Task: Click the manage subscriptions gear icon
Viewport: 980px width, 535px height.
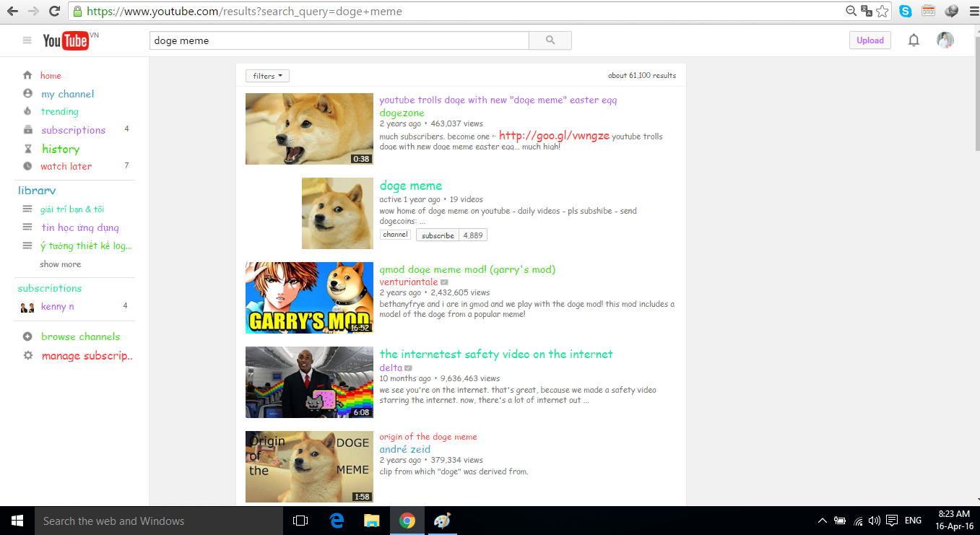Action: [x=27, y=355]
